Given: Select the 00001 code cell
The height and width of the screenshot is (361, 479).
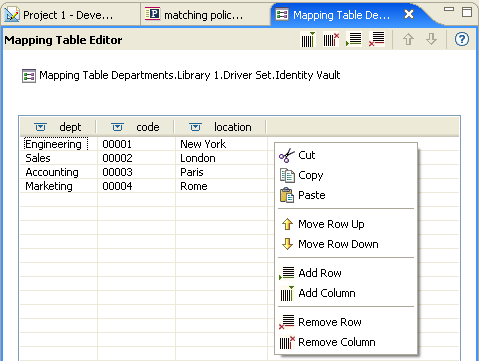Looking at the screenshot, I should [x=136, y=144].
